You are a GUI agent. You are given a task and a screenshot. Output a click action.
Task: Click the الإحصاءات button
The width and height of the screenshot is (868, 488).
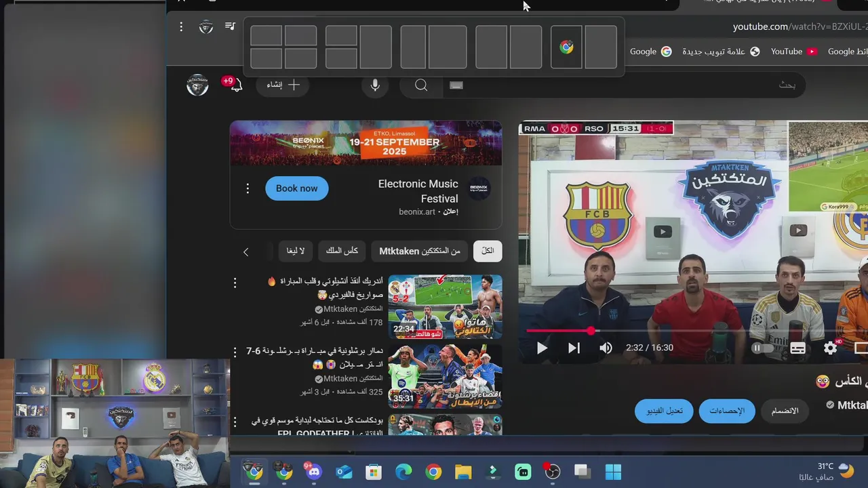[727, 411]
